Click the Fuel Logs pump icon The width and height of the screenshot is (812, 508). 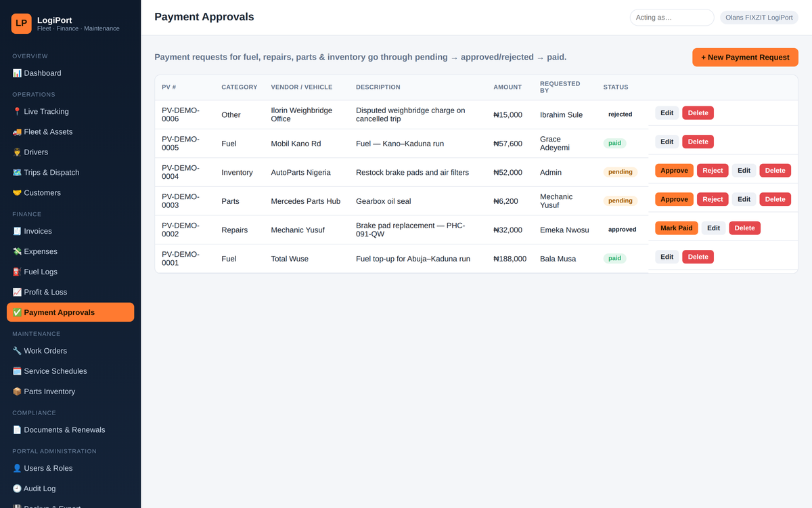(17, 272)
